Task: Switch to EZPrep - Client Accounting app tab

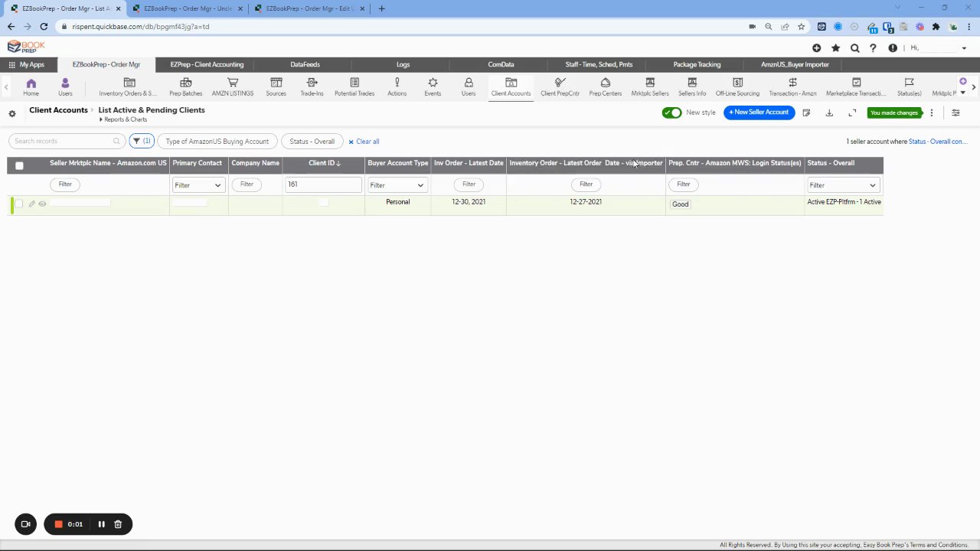Action: tap(207, 64)
